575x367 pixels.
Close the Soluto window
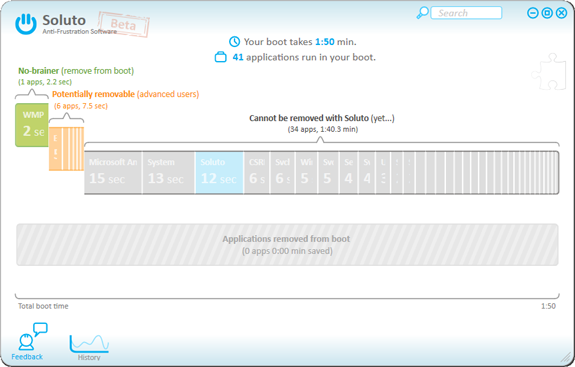coord(561,13)
